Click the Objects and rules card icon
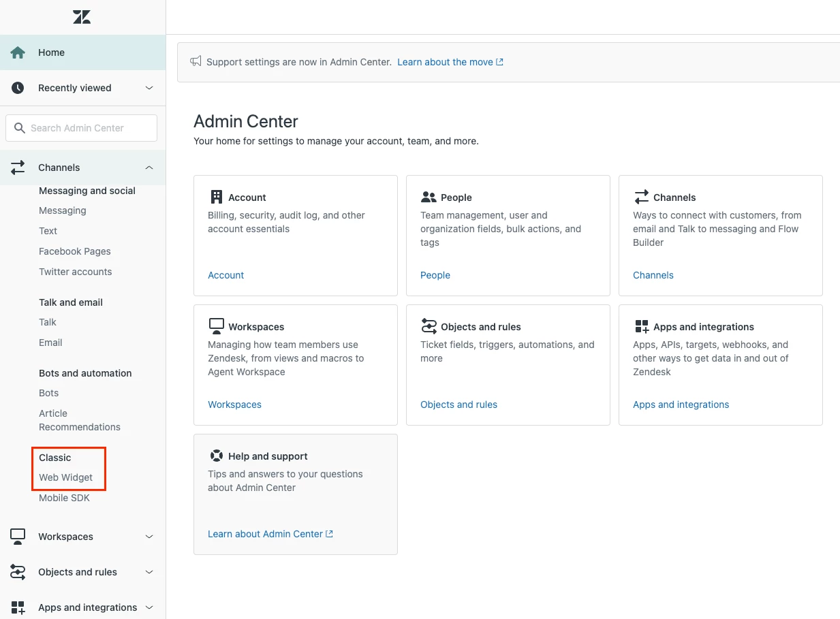Screen dimensions: 840x619 [x=429, y=326]
